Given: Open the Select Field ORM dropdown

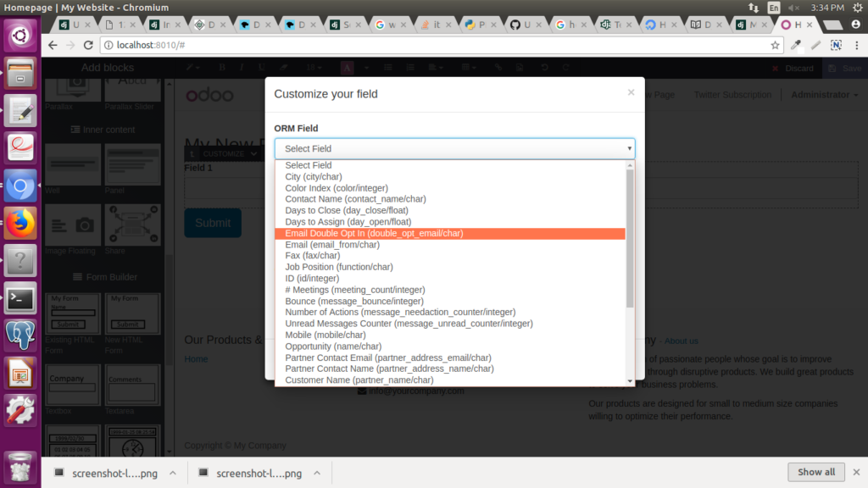Looking at the screenshot, I should (454, 148).
